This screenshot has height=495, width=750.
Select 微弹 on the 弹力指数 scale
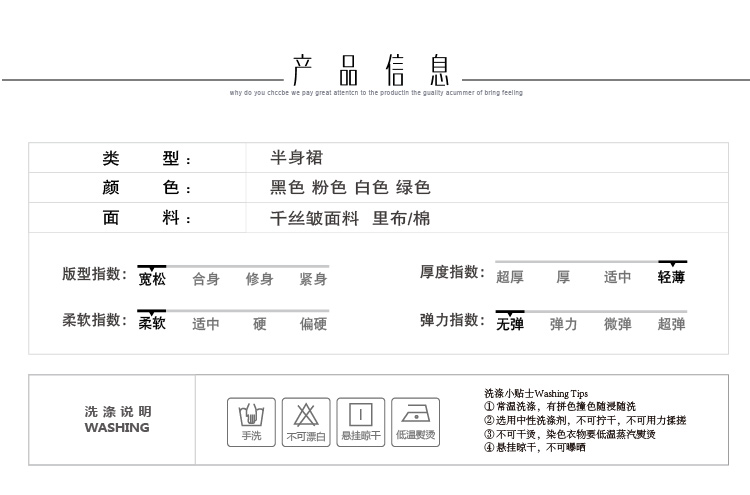coord(618,324)
